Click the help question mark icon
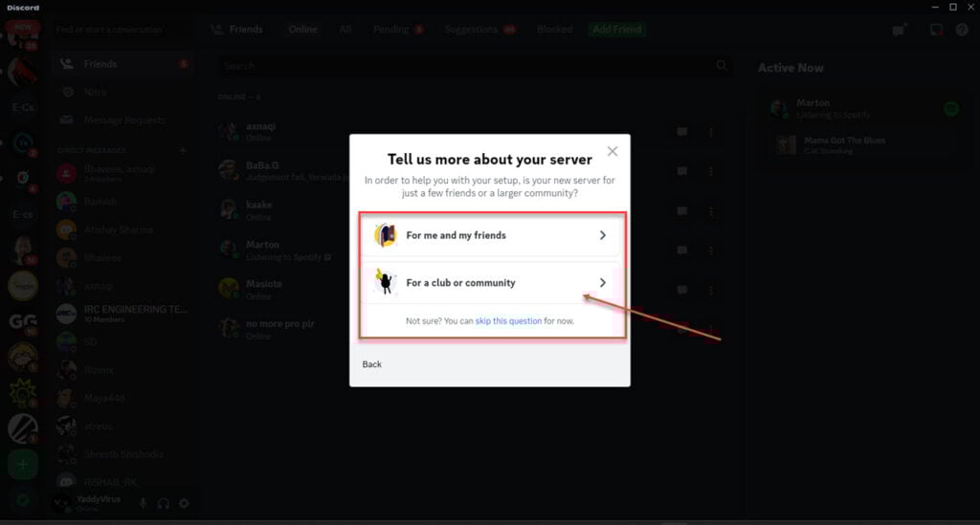Image resolution: width=980 pixels, height=525 pixels. pos(962,30)
